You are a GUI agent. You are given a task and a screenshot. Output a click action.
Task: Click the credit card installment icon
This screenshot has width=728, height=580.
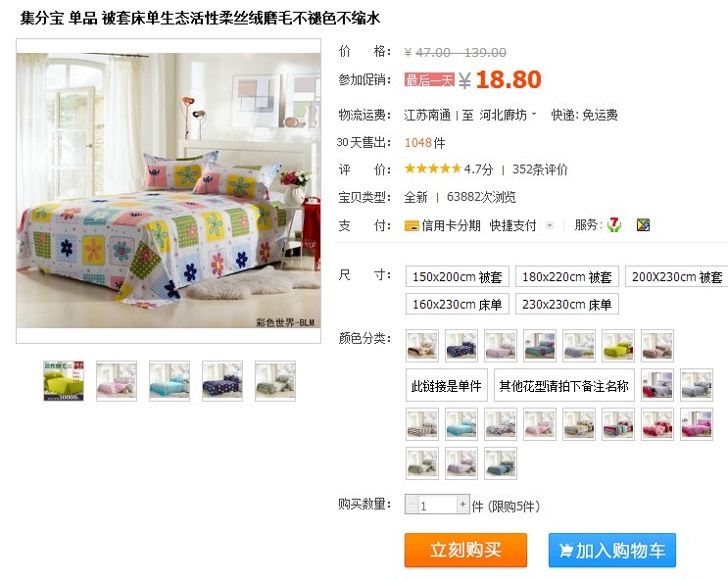(412, 226)
